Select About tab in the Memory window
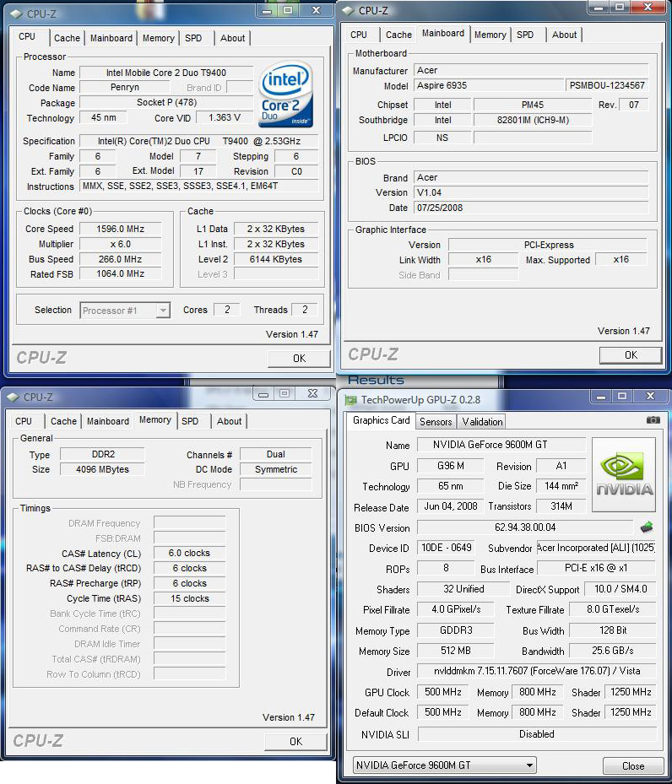The image size is (672, 784). [229, 421]
